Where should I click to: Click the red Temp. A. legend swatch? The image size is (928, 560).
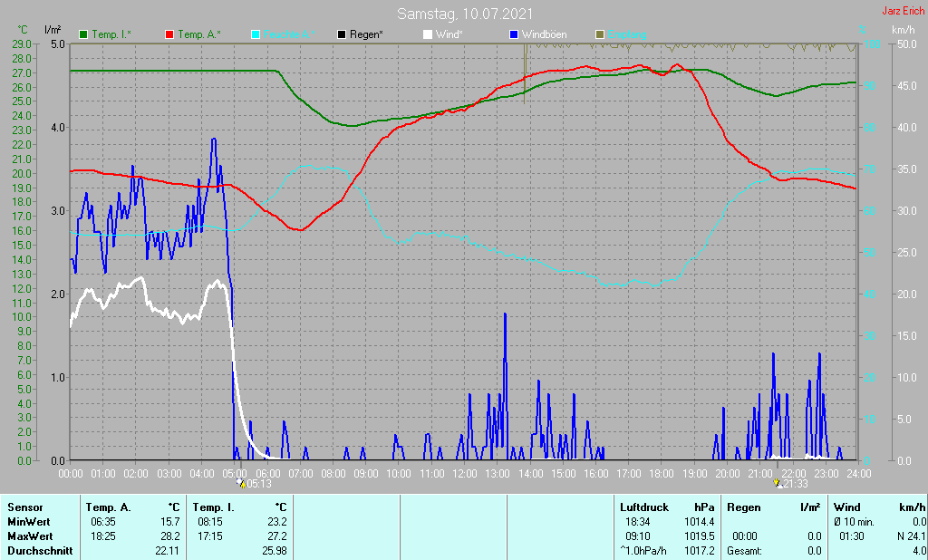pyautogui.click(x=169, y=35)
